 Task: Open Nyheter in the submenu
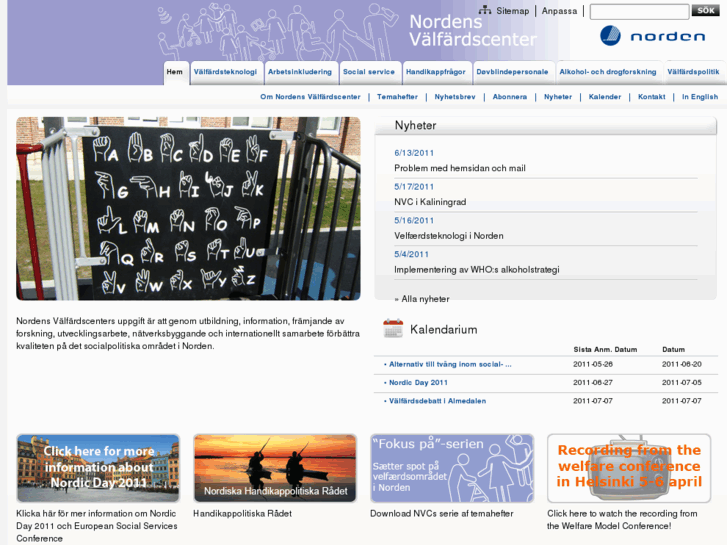(558, 97)
